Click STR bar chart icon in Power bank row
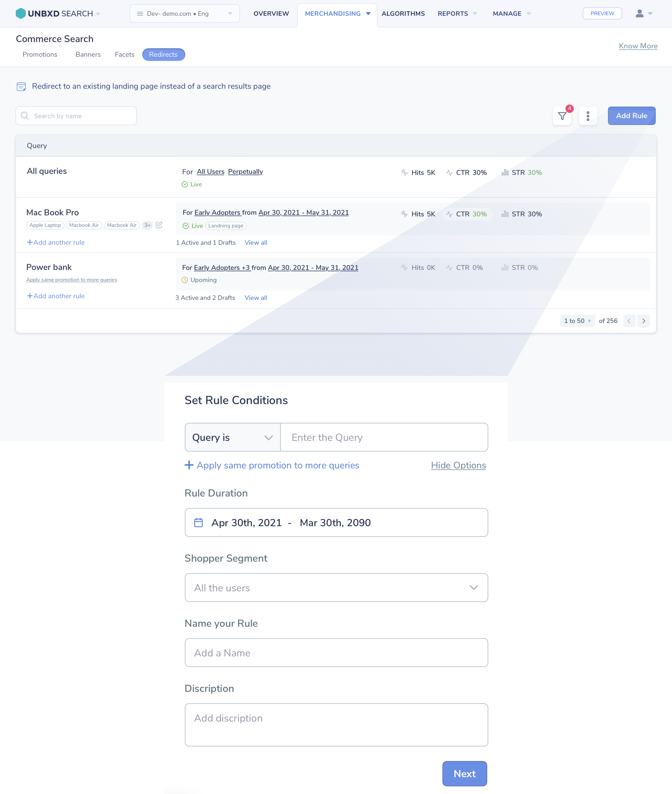The width and height of the screenshot is (672, 794). 505,268
